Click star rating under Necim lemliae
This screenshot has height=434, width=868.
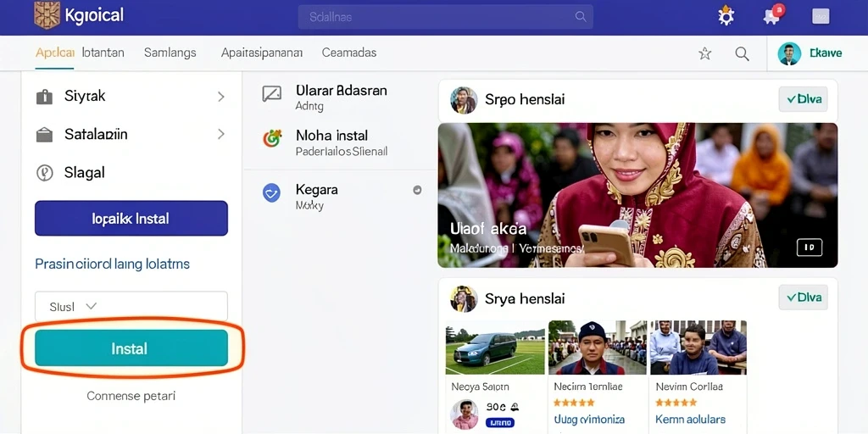pyautogui.click(x=574, y=403)
